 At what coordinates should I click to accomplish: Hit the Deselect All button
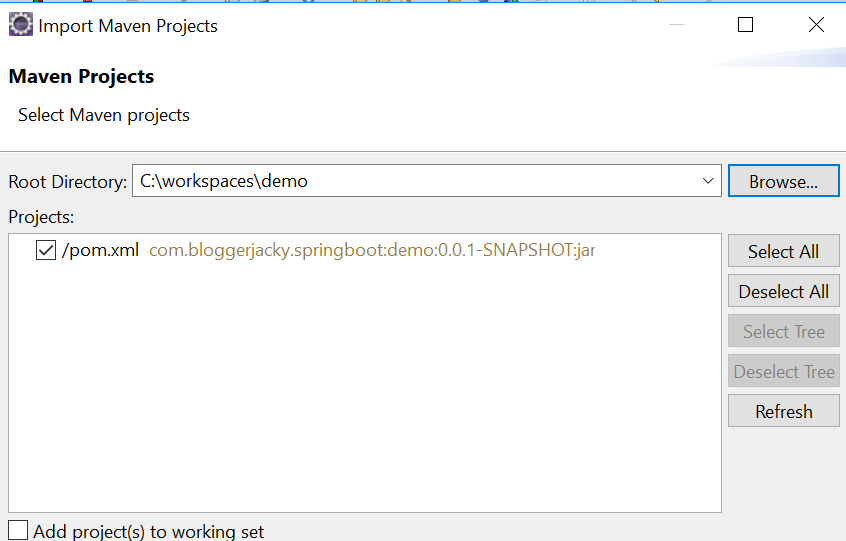[x=783, y=292]
